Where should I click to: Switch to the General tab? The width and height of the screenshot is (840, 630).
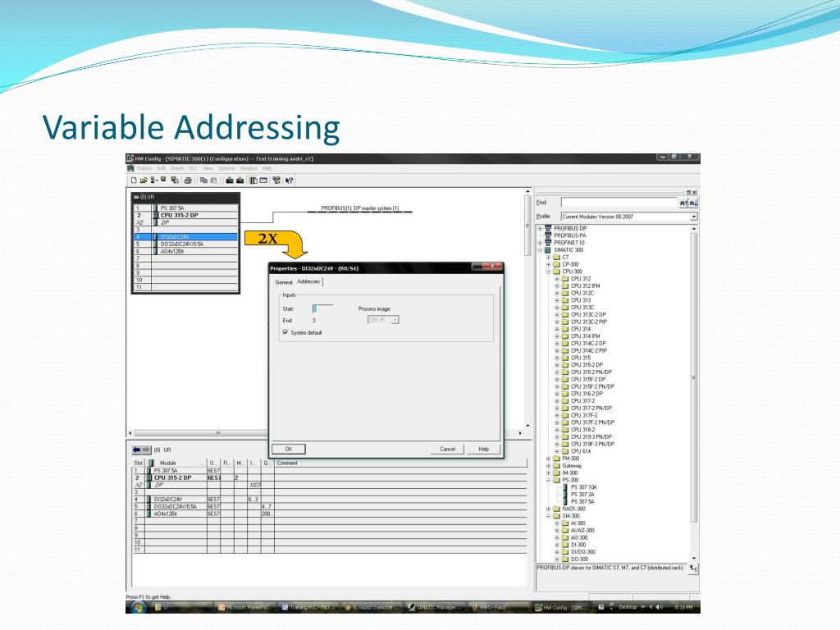283,282
